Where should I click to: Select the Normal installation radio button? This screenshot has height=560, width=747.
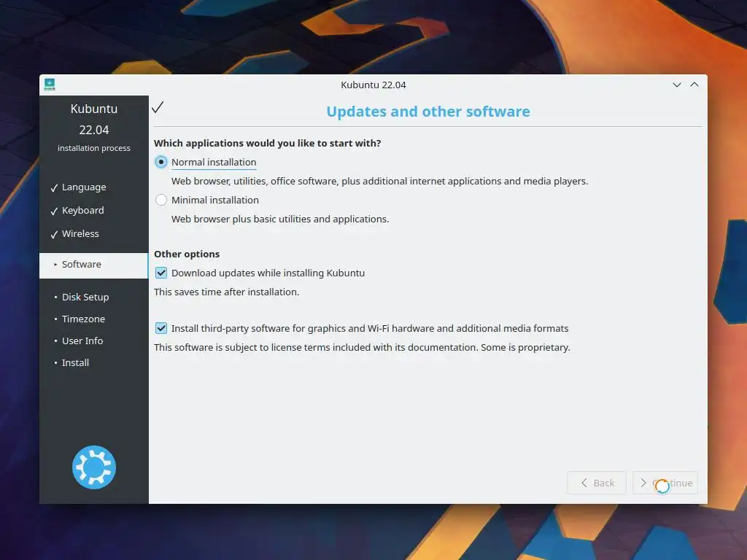point(161,162)
